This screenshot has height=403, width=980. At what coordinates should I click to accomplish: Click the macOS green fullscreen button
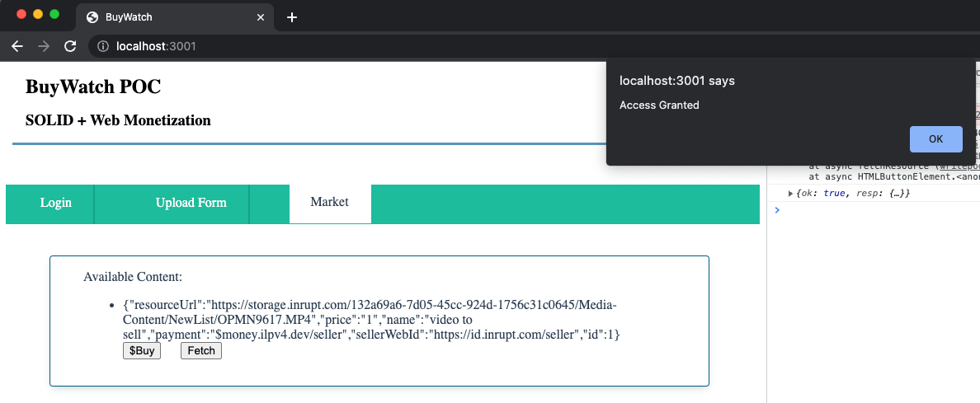pos(54,14)
